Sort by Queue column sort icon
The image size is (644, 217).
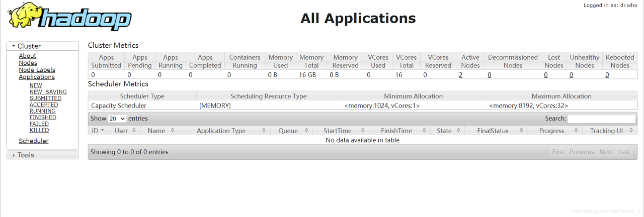[304, 130]
